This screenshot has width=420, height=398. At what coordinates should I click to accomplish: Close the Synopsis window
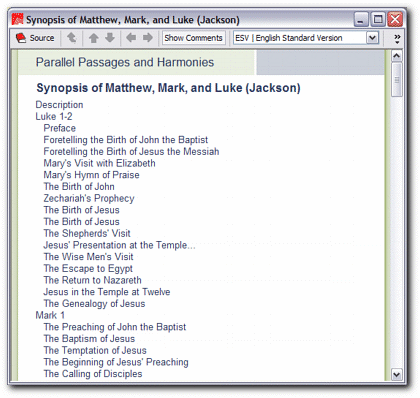point(395,19)
